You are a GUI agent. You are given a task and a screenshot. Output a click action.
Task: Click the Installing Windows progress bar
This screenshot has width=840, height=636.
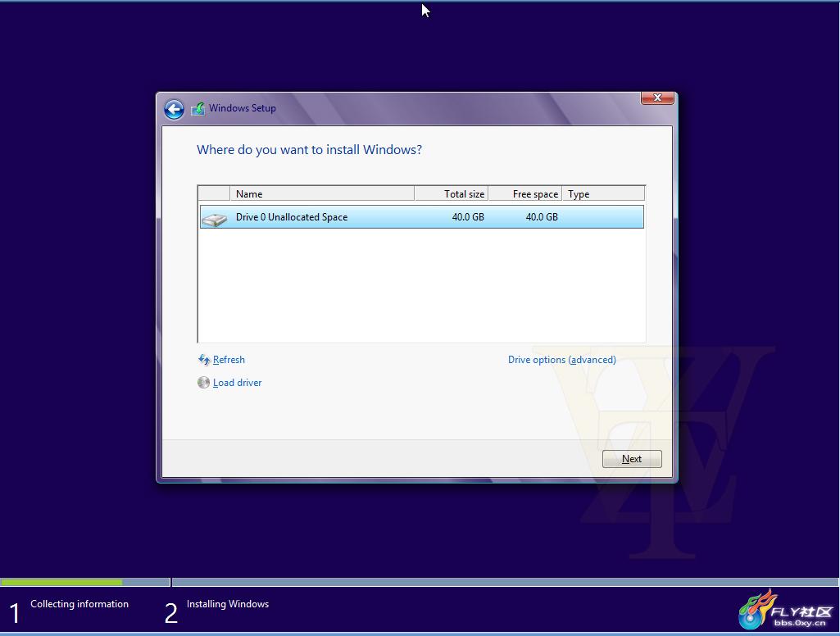point(505,582)
